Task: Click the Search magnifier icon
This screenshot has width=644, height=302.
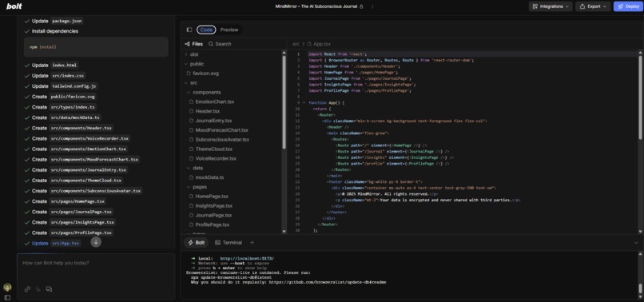Action: point(211,44)
